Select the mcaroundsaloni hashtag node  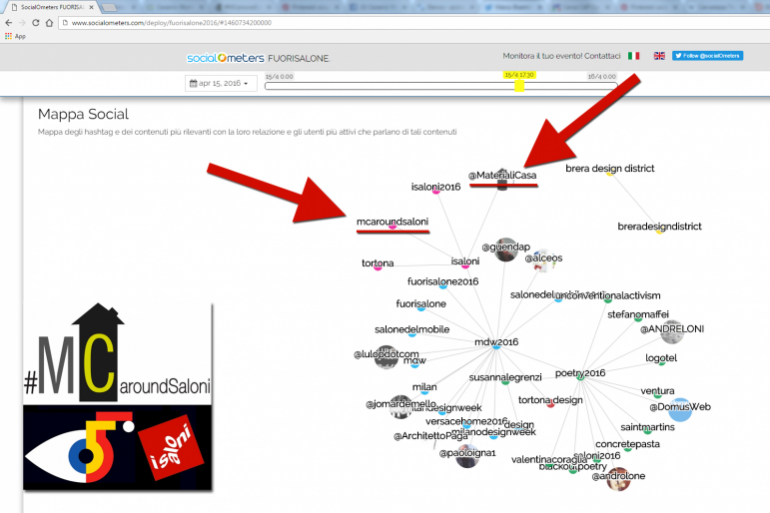(392, 222)
